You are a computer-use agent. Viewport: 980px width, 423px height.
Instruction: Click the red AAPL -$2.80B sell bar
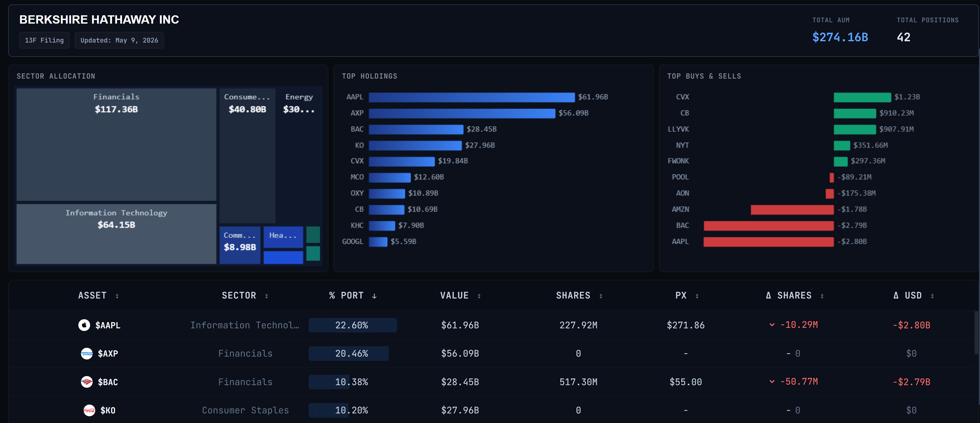tap(768, 242)
